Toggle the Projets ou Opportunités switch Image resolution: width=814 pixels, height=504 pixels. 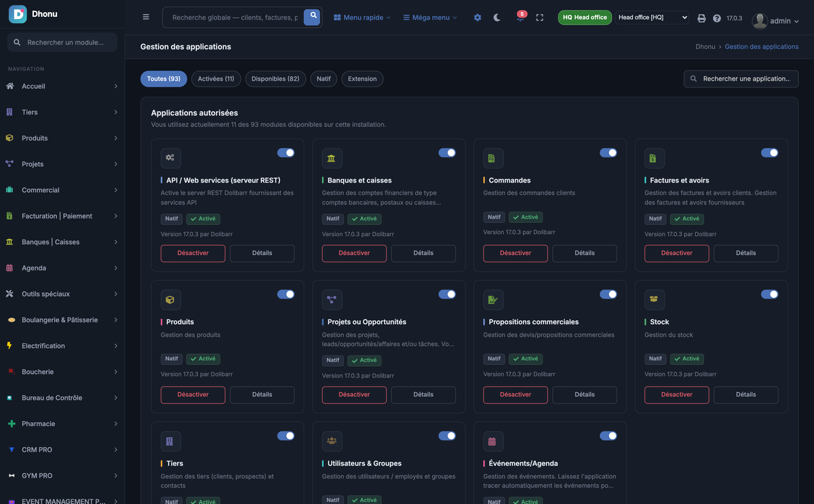447,294
